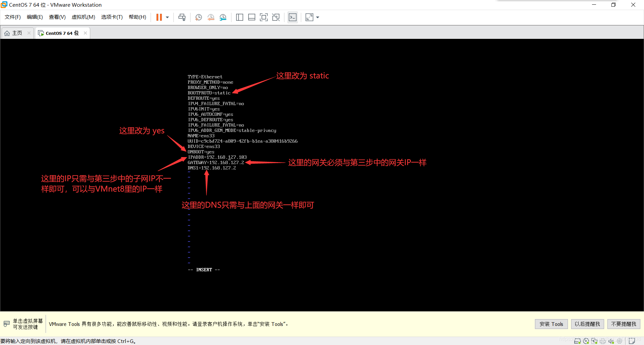Open the 查看(V) menu
644x345 pixels.
coord(57,17)
